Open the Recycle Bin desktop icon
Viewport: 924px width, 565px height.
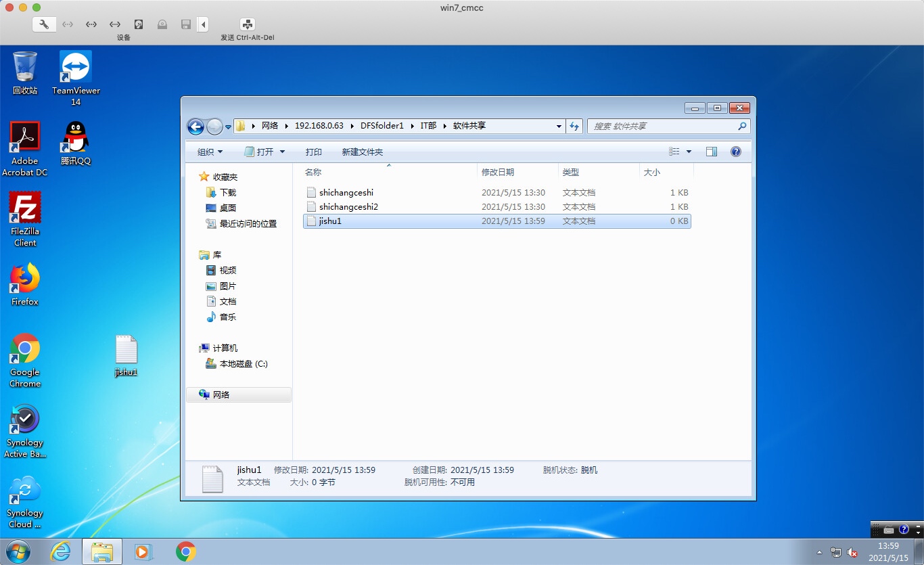pos(25,72)
